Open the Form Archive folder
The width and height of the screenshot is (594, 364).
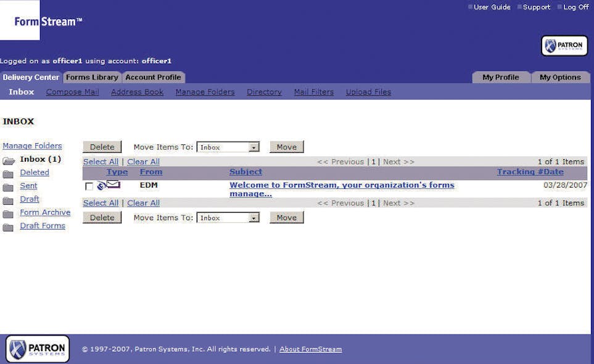click(x=45, y=212)
